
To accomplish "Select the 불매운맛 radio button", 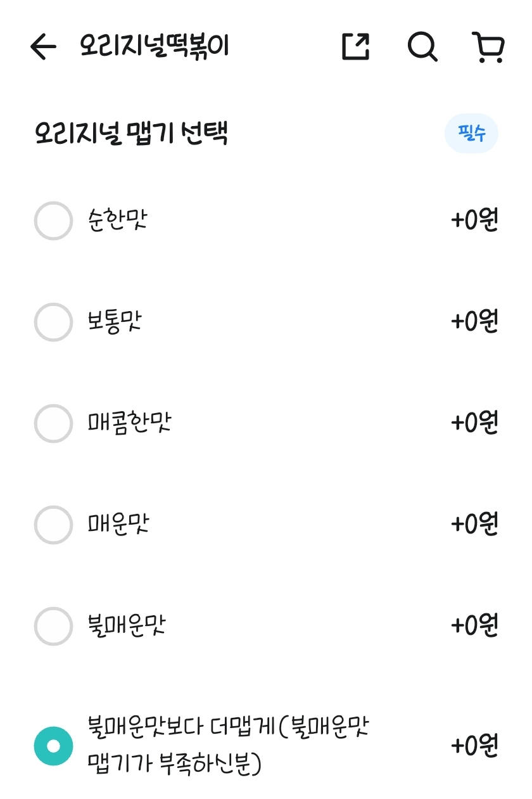I will point(53,626).
